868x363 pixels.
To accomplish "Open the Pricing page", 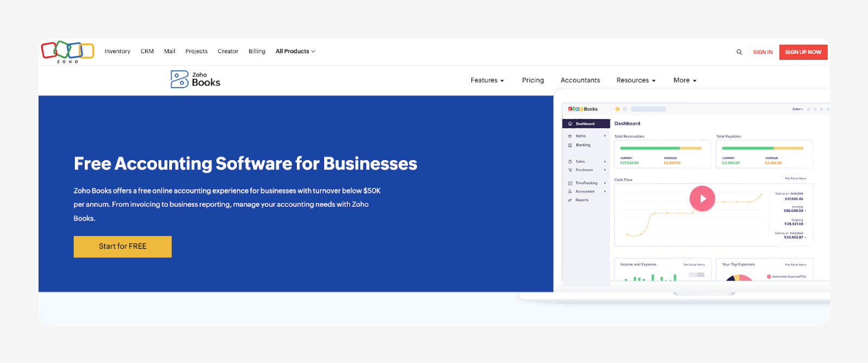I will point(533,80).
